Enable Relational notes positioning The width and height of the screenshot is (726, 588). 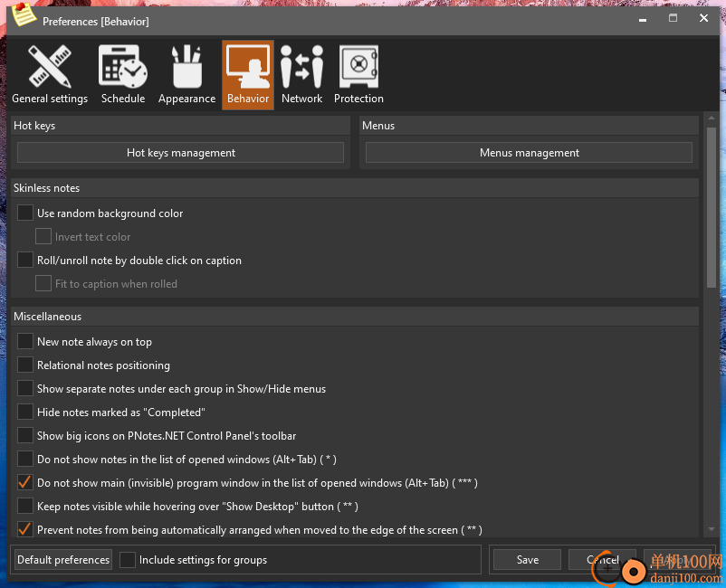coord(25,365)
